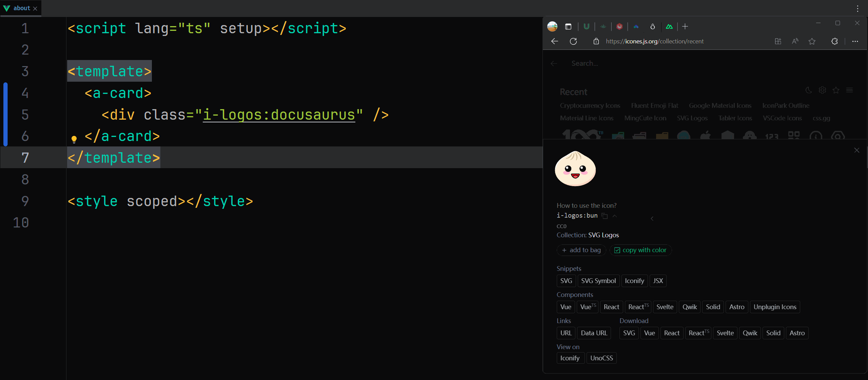The width and height of the screenshot is (868, 380).
Task: Open settings gear in the Icônes toolbar
Action: pyautogui.click(x=823, y=90)
